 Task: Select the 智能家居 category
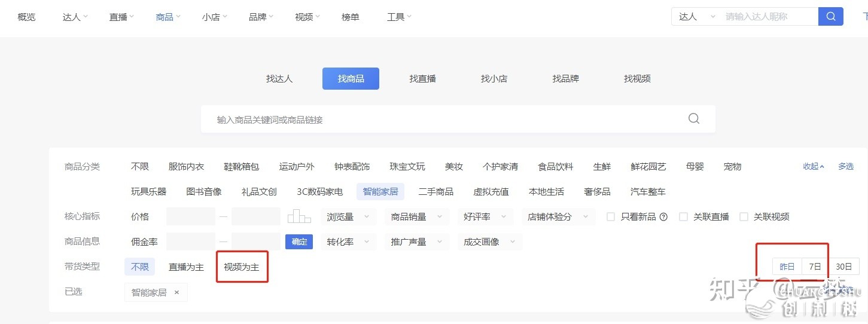click(380, 192)
